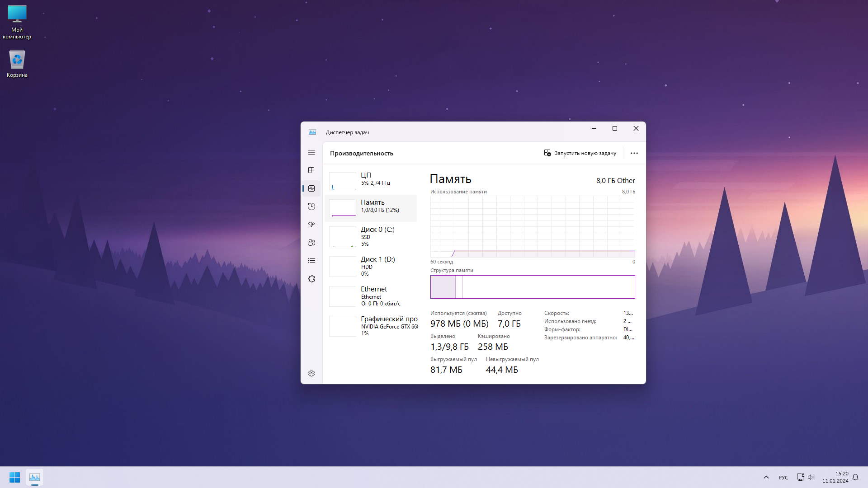Screen dimensions: 868x488
Task: Open the Windows Start menu
Action: [x=14, y=477]
